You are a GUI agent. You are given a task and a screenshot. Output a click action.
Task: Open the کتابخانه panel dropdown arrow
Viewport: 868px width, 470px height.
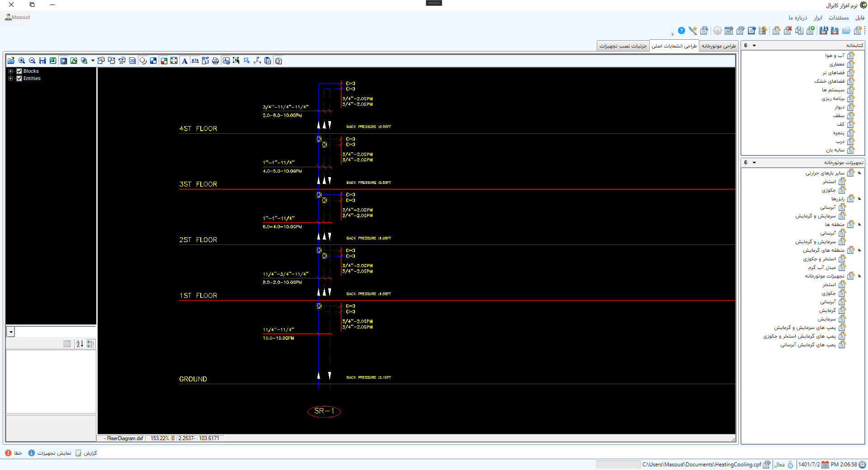pyautogui.click(x=754, y=46)
